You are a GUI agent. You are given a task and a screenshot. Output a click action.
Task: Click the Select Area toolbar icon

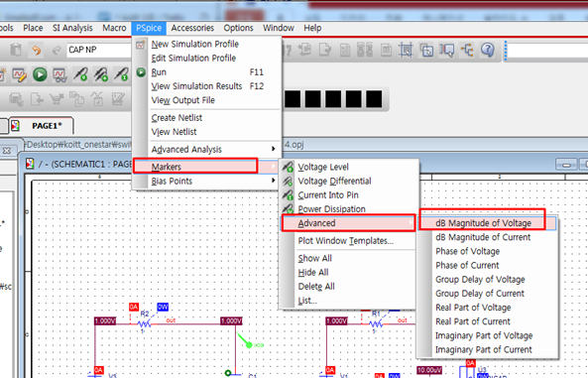pyautogui.click(x=406, y=50)
